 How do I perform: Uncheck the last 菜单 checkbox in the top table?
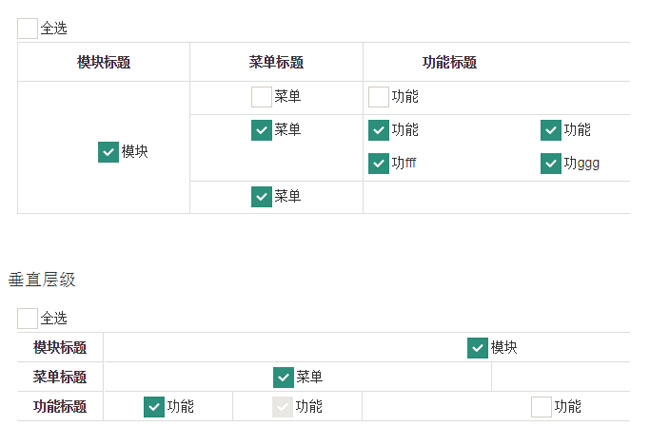click(x=261, y=197)
